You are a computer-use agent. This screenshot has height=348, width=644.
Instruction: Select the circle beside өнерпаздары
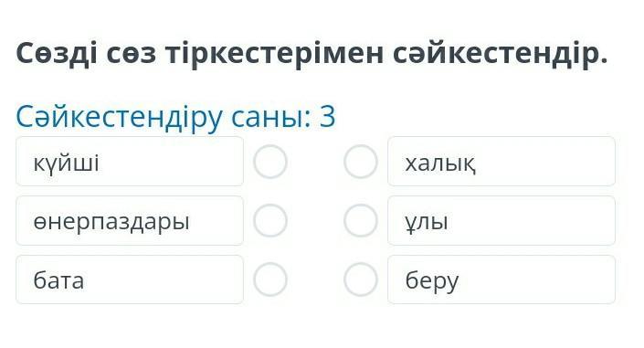tap(270, 221)
